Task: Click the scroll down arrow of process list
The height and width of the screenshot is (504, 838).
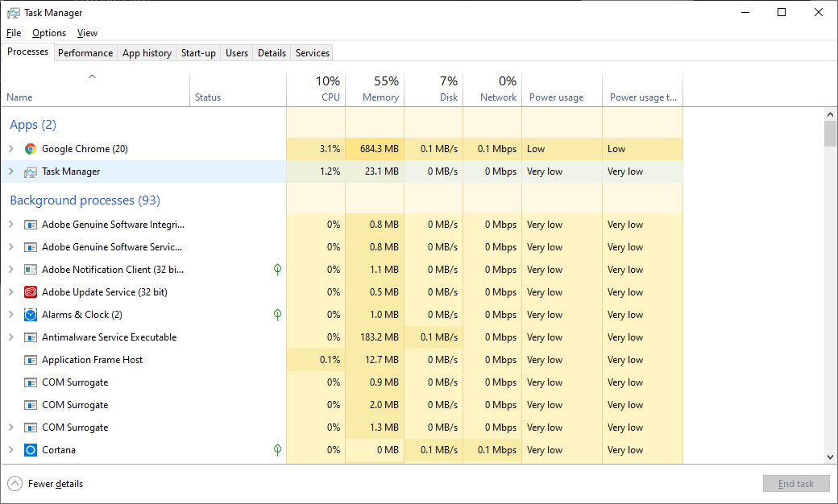Action: [831, 456]
